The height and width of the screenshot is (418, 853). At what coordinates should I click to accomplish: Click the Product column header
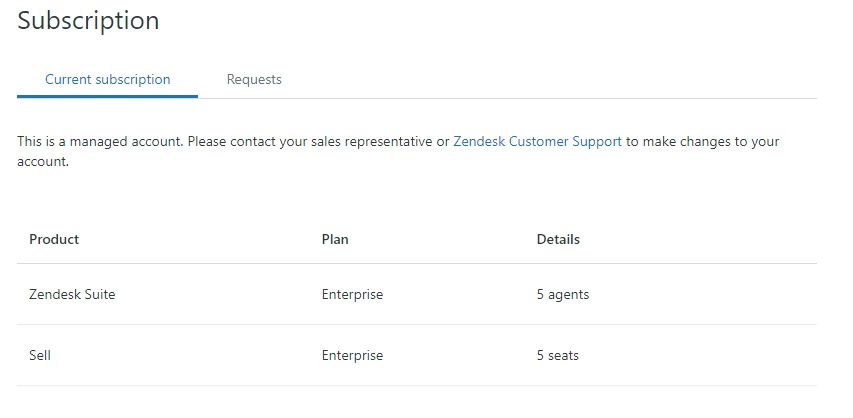coord(54,240)
